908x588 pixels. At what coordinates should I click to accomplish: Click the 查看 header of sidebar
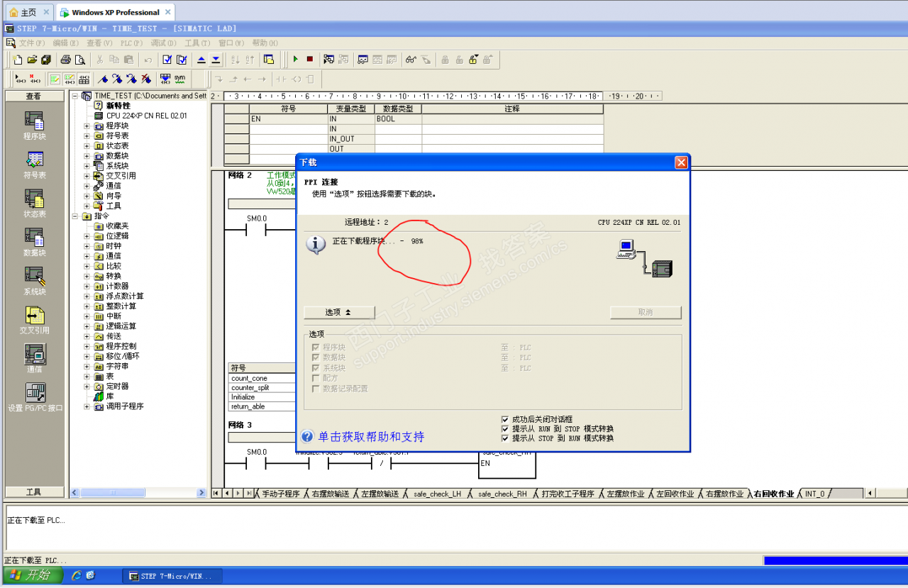[x=33, y=96]
